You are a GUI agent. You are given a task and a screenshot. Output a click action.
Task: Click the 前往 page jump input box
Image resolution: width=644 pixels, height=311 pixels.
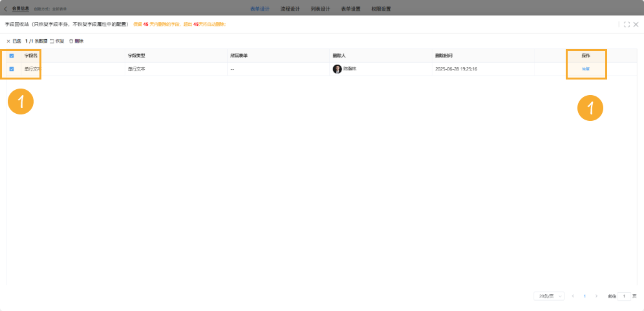[x=625, y=295]
